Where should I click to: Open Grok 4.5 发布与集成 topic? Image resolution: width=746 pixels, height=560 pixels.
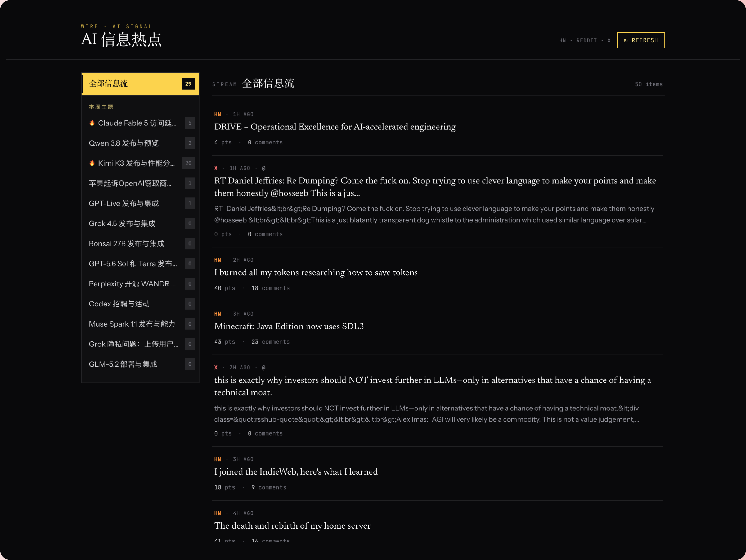tap(140, 224)
